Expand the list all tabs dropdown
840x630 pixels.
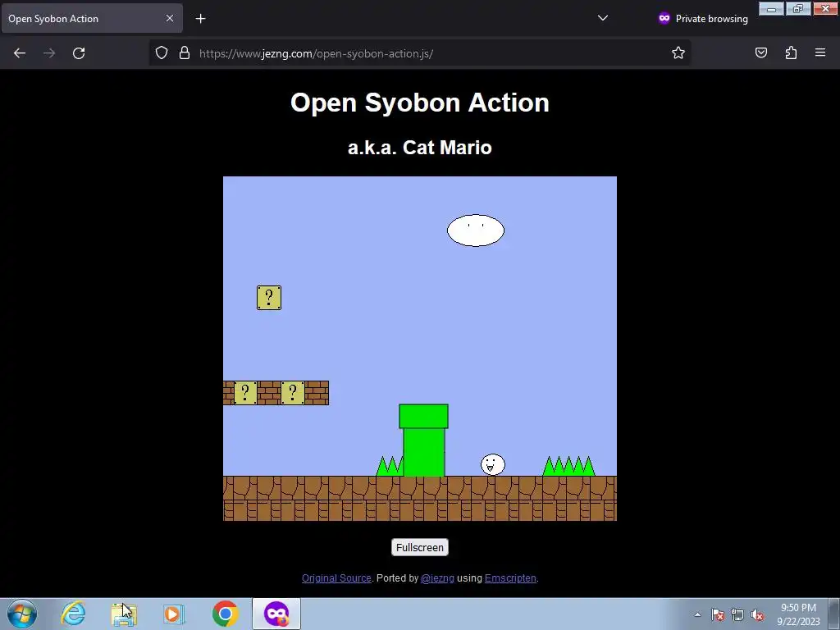pos(603,18)
